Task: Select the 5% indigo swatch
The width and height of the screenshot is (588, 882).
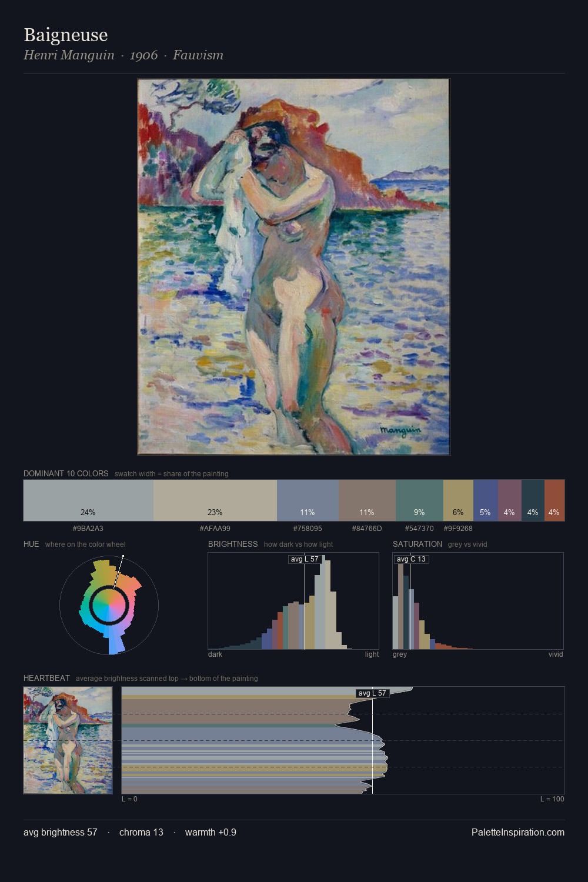Action: (485, 500)
